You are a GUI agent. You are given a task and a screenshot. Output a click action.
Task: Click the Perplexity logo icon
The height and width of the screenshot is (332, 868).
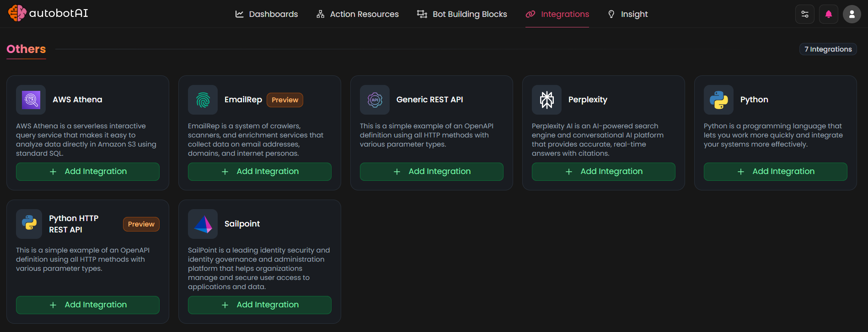547,100
